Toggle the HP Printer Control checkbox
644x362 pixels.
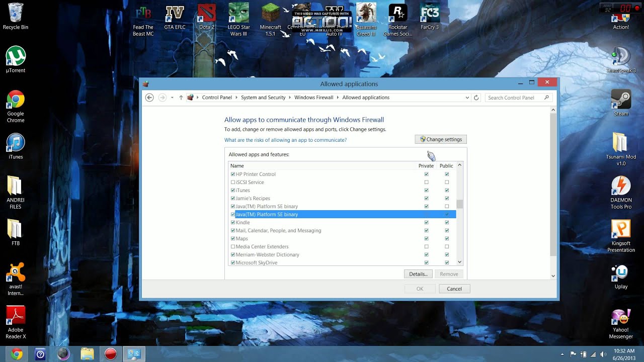[233, 174]
